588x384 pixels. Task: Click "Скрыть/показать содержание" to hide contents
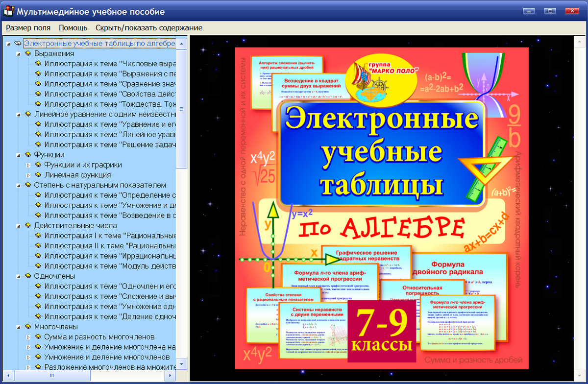pyautogui.click(x=148, y=28)
